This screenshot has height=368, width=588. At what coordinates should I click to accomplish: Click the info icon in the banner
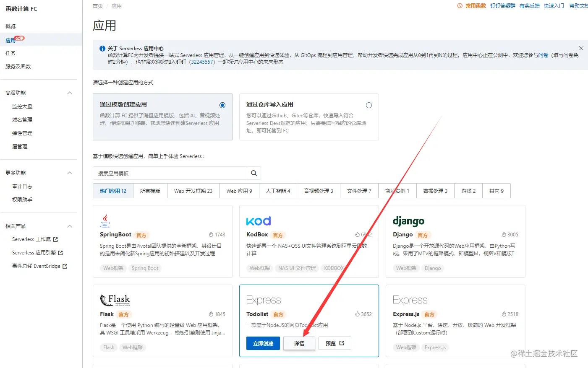coord(102,49)
